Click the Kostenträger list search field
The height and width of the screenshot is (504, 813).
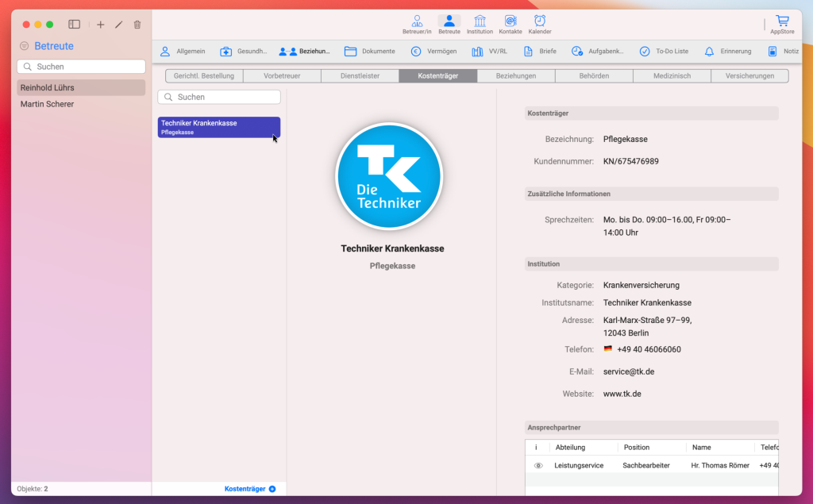coord(219,97)
